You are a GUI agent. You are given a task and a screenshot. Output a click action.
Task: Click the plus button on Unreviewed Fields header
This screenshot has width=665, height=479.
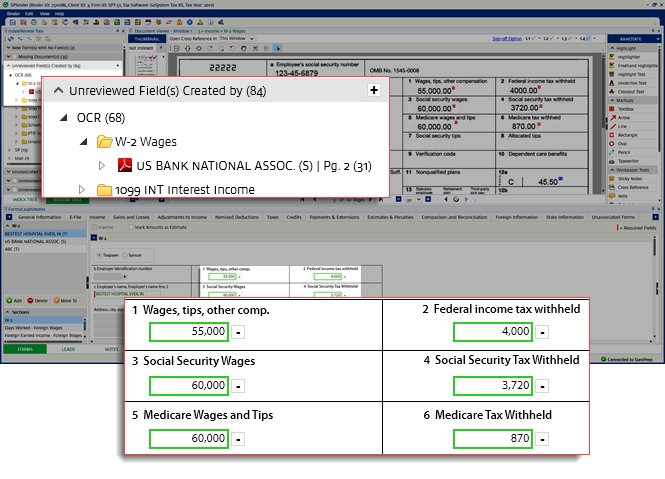[x=374, y=91]
